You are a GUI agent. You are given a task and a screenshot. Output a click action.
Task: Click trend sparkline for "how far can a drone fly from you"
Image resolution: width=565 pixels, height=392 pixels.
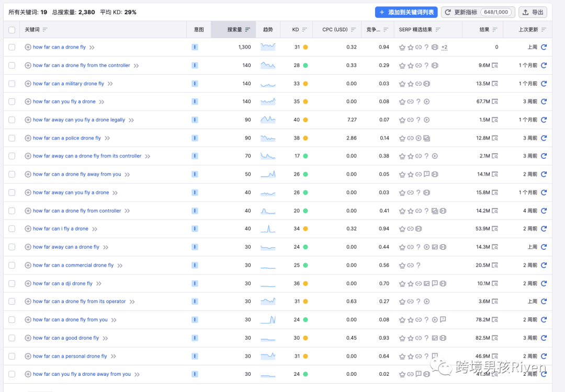(x=268, y=320)
